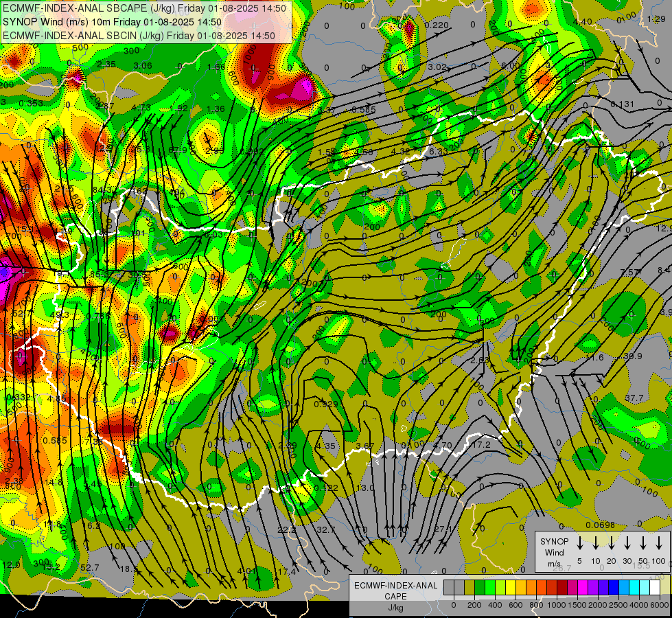
Task: Click the m/s unit in the wind legend
Action: [x=554, y=564]
